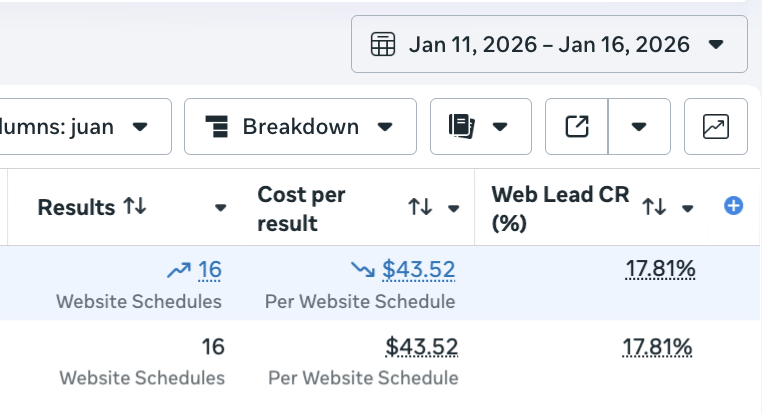Sort by Results column arrows
Image resolution: width=762 pixels, height=414 pixels.
click(135, 207)
